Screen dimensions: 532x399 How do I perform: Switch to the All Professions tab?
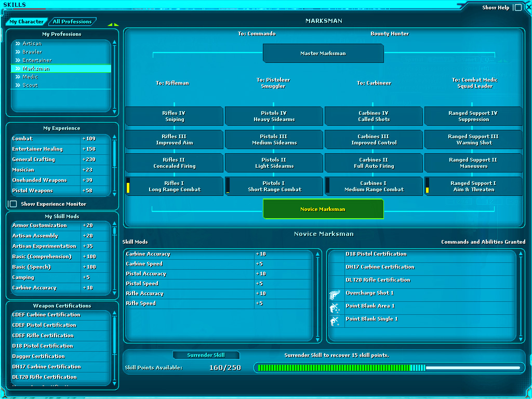(x=72, y=21)
